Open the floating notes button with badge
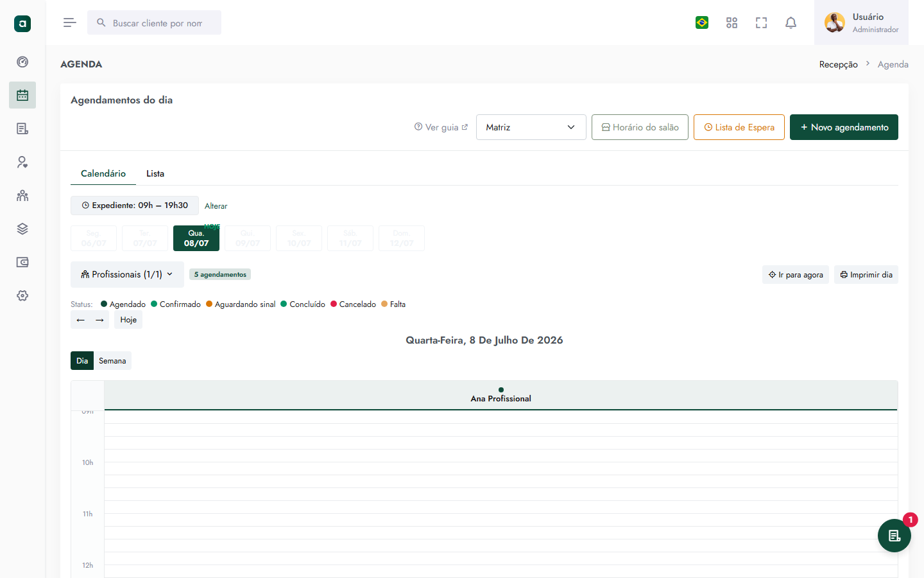This screenshot has width=924, height=578. pos(894,536)
